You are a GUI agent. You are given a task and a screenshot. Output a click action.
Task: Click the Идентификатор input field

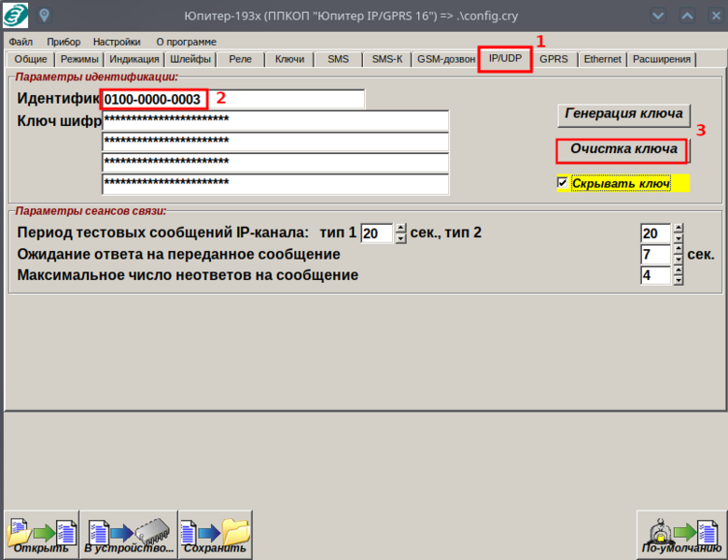(233, 99)
